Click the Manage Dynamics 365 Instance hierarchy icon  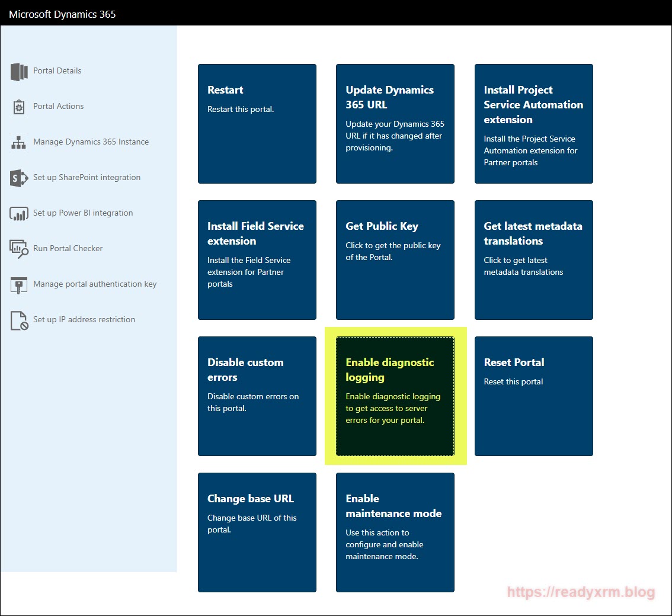point(19,143)
